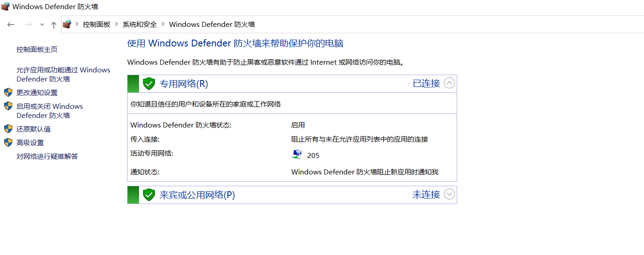
Task: Open the chevron before 控制面板 breadcrumb
Action: tap(77, 25)
